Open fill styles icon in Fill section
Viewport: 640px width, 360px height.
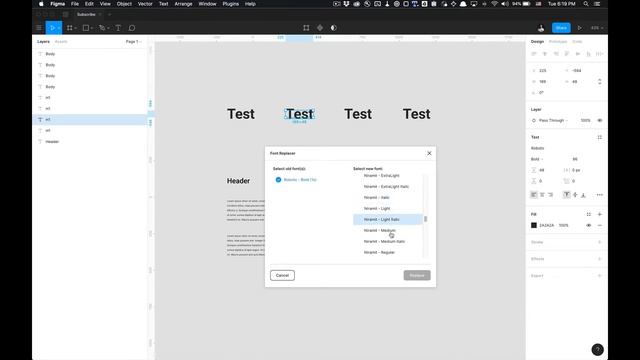point(589,214)
